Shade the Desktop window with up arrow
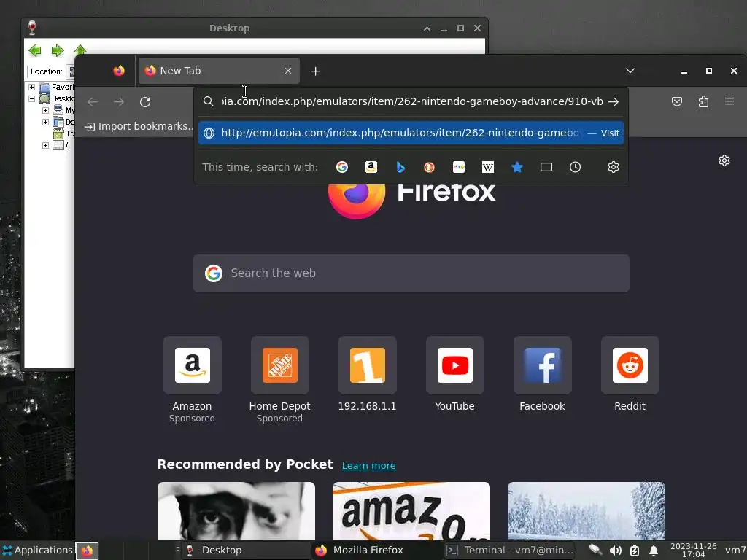747x560 pixels. click(427, 28)
